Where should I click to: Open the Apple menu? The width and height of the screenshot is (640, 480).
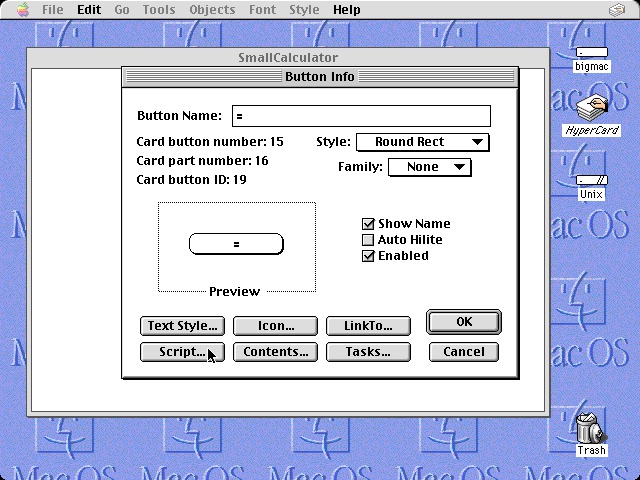click(23, 9)
